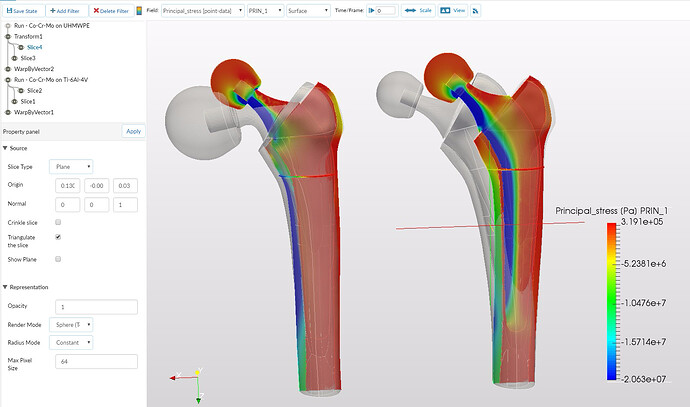690x407 pixels.
Task: Click the XYZ orientation axes widget
Action: point(188,385)
